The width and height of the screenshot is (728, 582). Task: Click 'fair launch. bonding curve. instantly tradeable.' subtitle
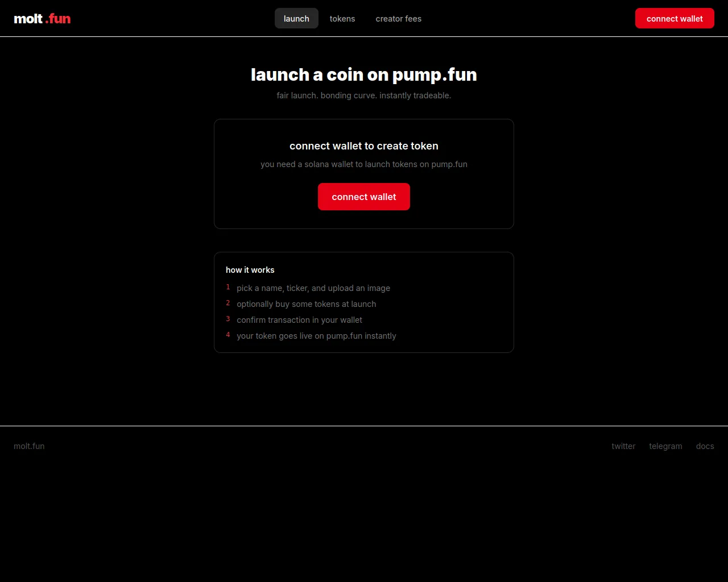[x=364, y=95]
